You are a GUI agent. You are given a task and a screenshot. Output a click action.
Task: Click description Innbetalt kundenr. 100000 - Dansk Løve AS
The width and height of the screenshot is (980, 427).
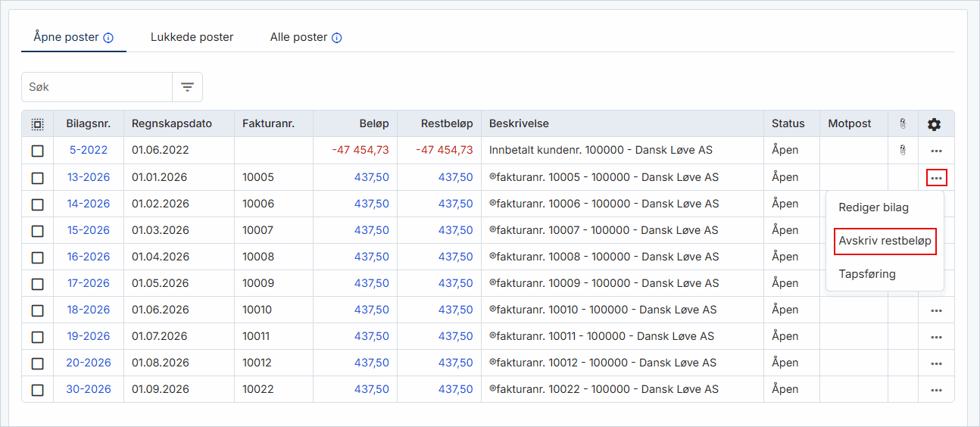[x=601, y=150]
